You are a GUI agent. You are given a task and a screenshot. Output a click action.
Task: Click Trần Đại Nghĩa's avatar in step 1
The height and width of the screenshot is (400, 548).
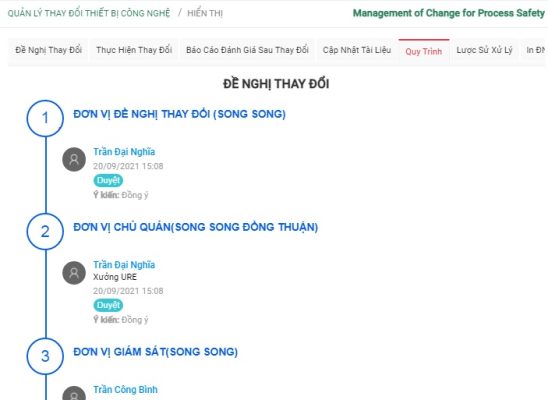[x=74, y=160]
